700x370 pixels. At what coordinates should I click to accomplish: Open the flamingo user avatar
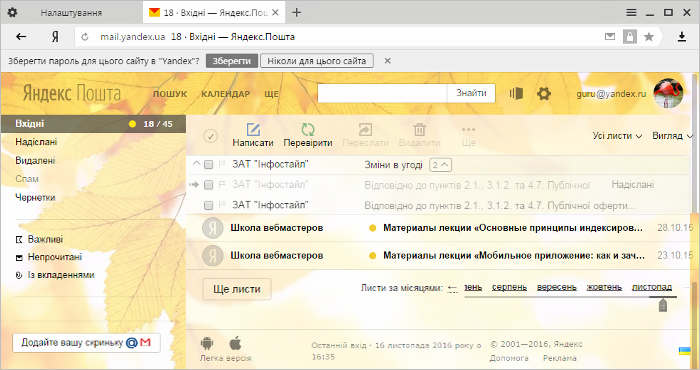668,93
